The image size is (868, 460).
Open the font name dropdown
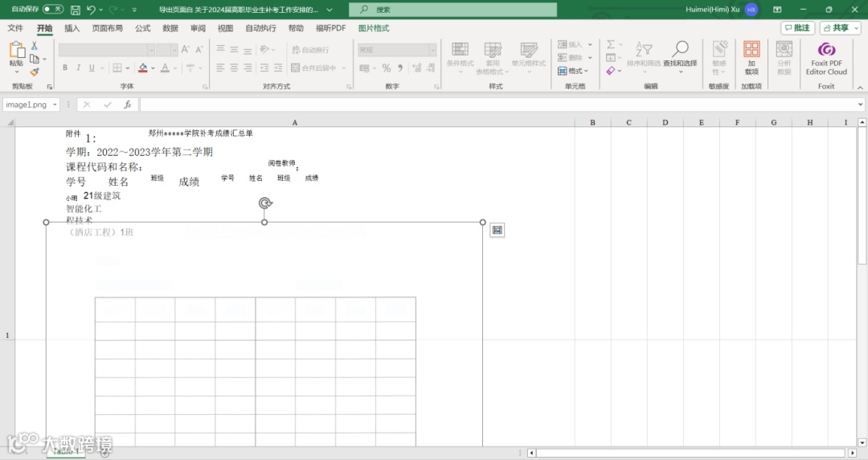[150, 50]
